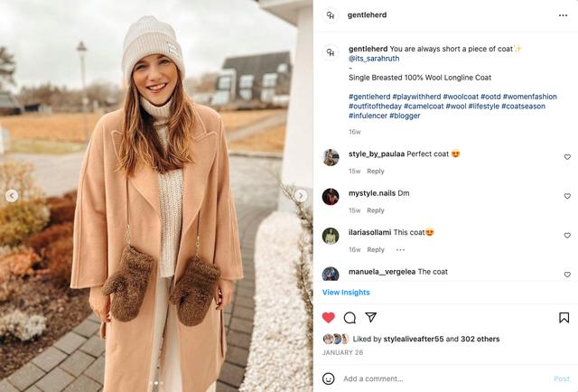Go to next photo in carousel

[x=301, y=195]
